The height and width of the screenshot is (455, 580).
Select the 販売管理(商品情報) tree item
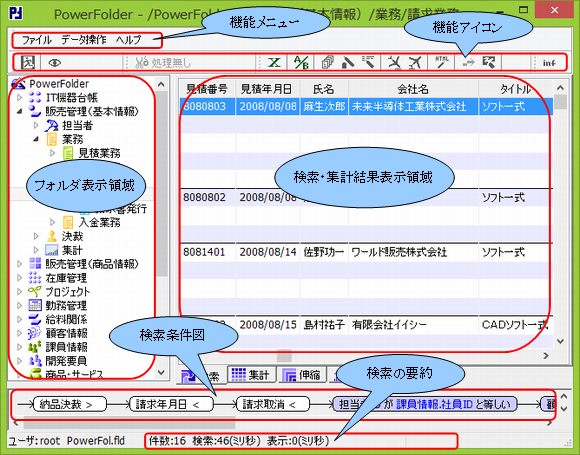(92, 264)
